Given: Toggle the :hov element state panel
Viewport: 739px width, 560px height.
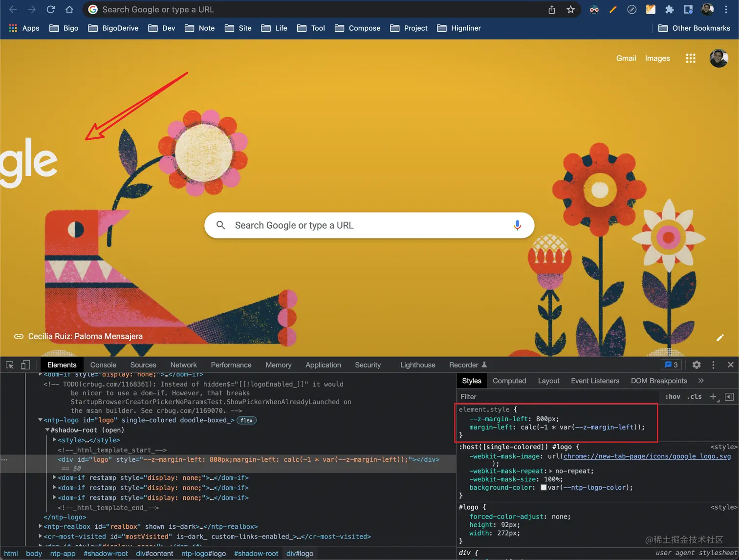Looking at the screenshot, I should click(673, 397).
